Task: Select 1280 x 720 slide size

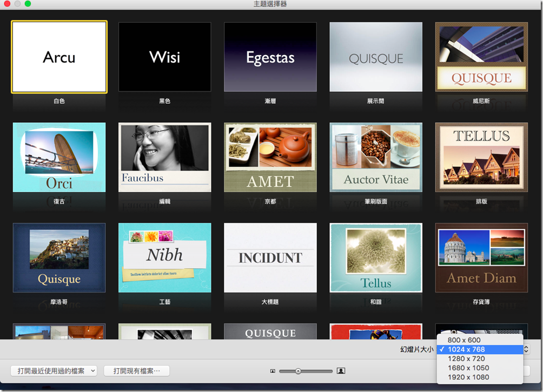Action: coord(466,358)
